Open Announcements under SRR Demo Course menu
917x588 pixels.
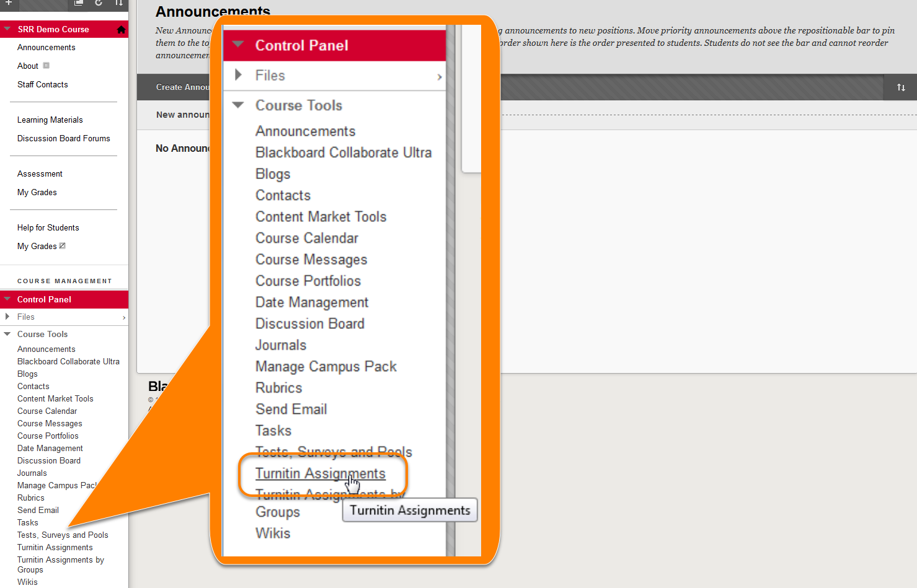(x=47, y=47)
